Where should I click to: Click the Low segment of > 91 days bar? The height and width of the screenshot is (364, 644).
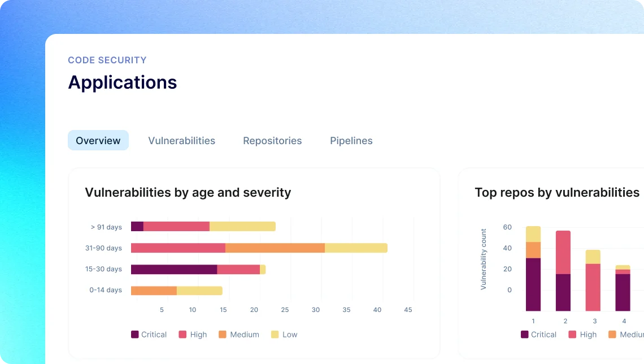click(x=242, y=227)
